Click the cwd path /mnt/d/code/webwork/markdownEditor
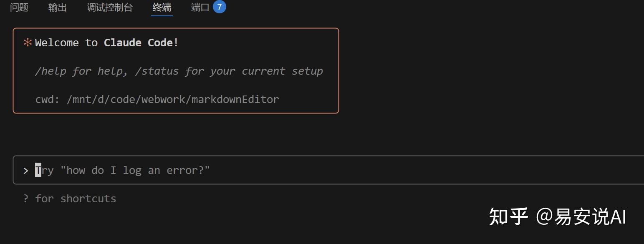The width and height of the screenshot is (644, 244). (x=173, y=100)
